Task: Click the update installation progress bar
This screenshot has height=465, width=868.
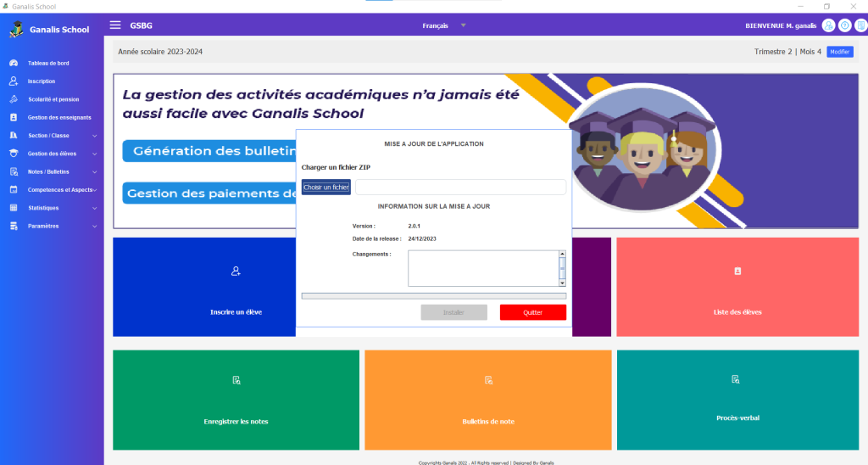Action: pos(434,296)
